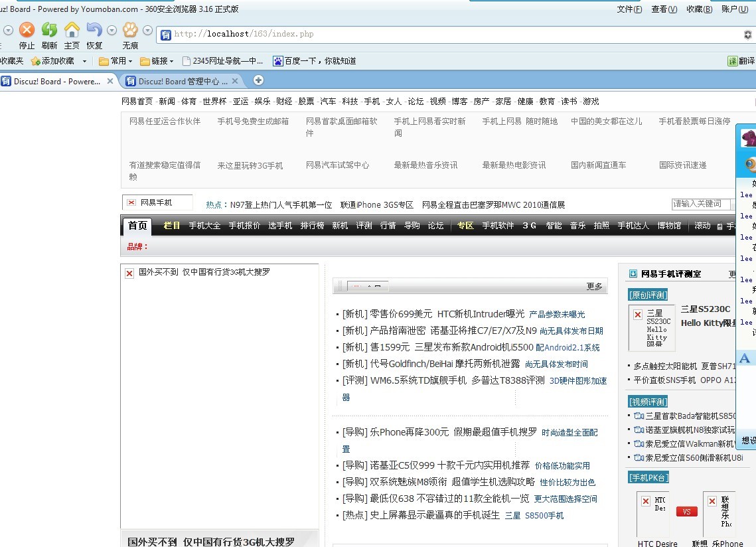This screenshot has height=547, width=756.
Task: Go to the Home (主页) icon
Action: tap(72, 30)
